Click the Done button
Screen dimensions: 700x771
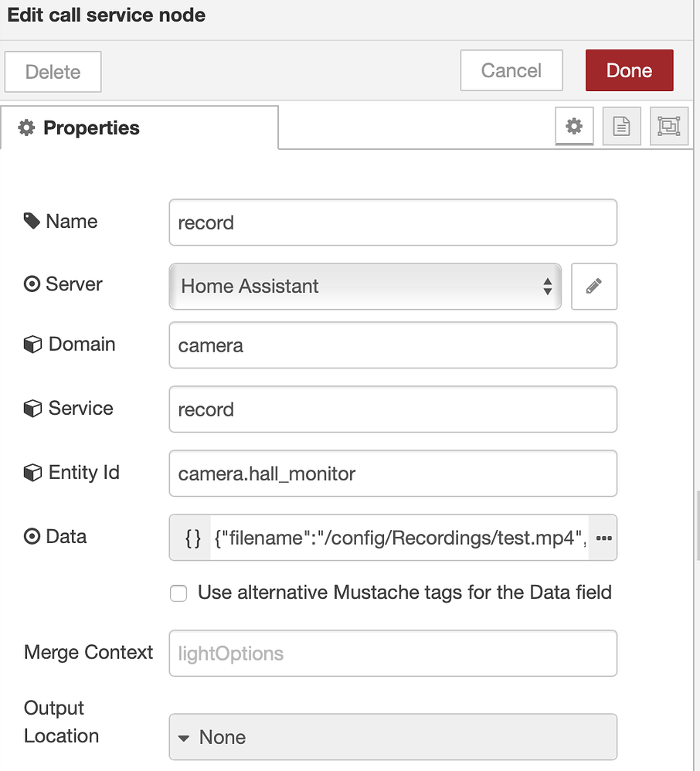pyautogui.click(x=629, y=70)
